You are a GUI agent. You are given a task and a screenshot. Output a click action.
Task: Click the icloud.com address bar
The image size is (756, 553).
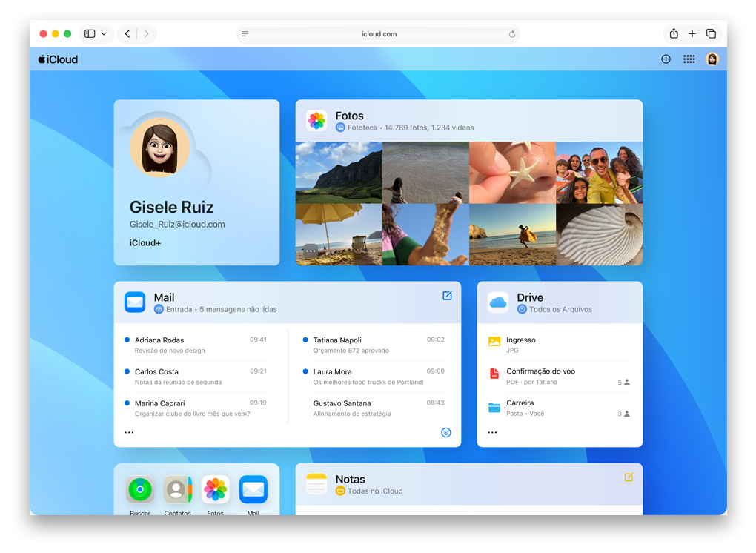point(379,34)
